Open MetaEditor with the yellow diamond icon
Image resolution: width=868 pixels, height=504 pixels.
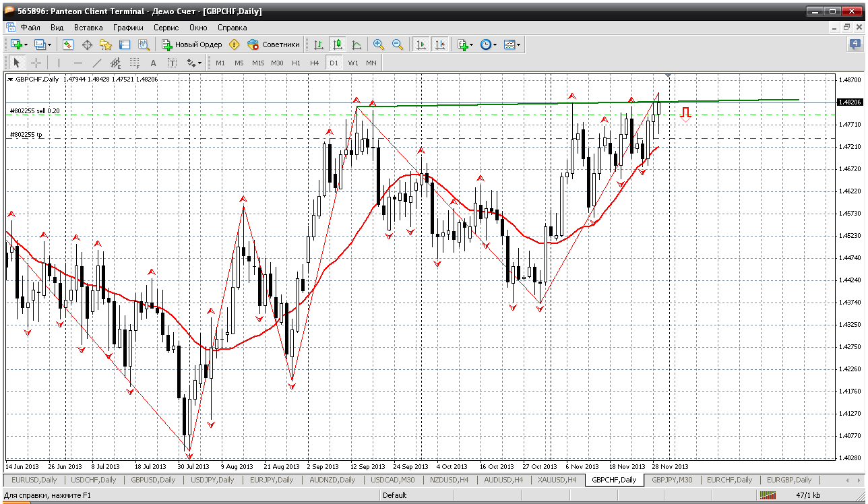235,44
